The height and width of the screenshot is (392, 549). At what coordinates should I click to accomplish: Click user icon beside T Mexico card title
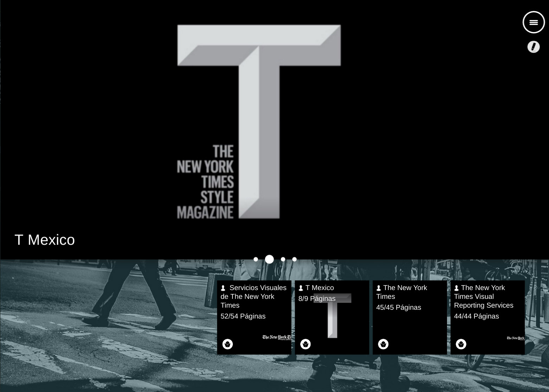[x=301, y=288]
